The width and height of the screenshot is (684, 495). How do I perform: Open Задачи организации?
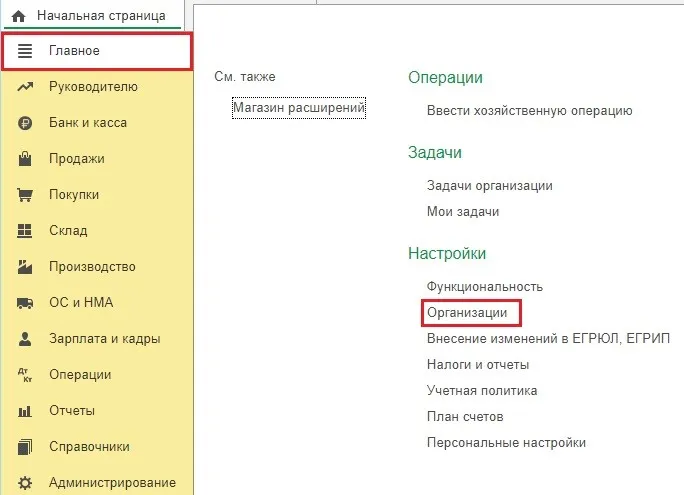(x=489, y=186)
